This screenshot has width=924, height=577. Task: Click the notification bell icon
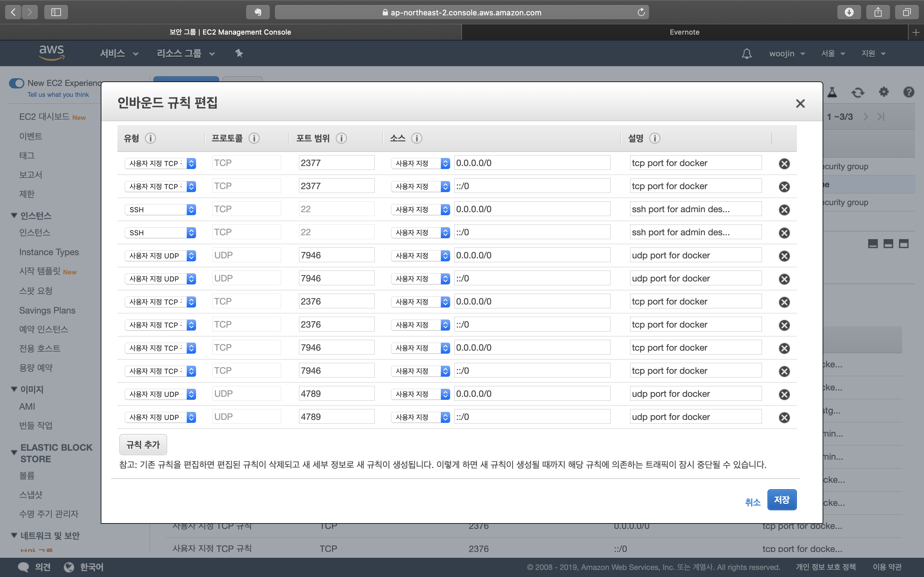[x=746, y=53]
